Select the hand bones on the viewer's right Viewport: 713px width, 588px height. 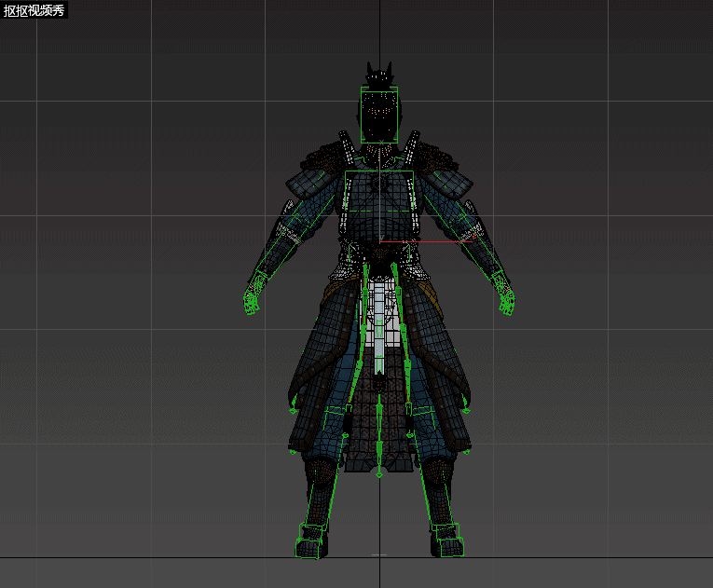coord(503,293)
